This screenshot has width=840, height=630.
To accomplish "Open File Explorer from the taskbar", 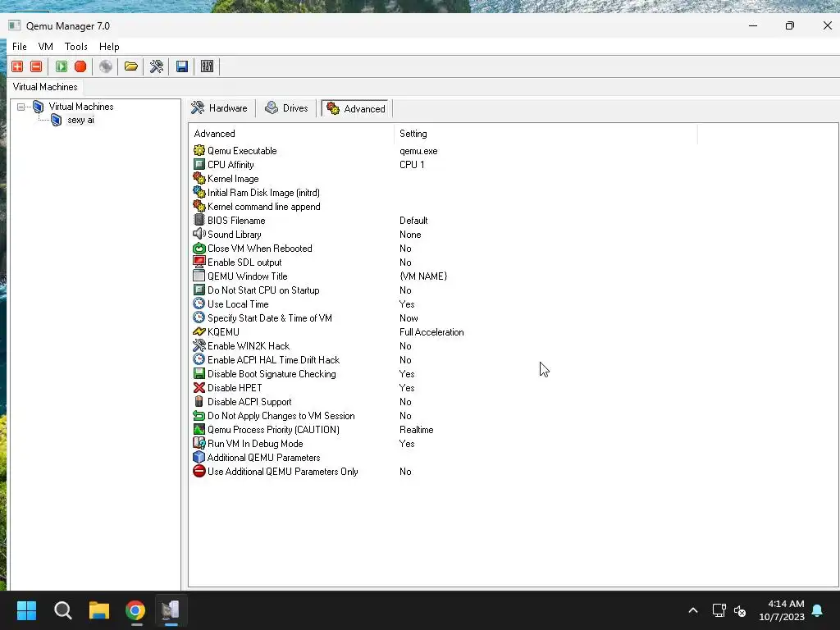I will 99,610.
